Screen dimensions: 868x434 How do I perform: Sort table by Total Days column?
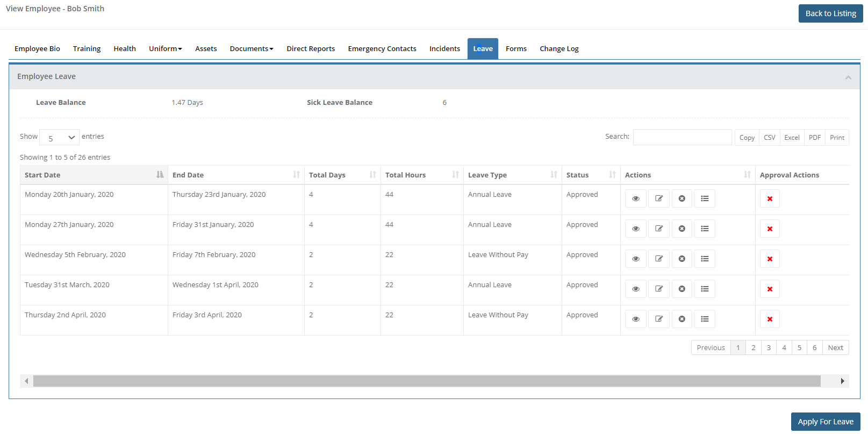(x=342, y=175)
